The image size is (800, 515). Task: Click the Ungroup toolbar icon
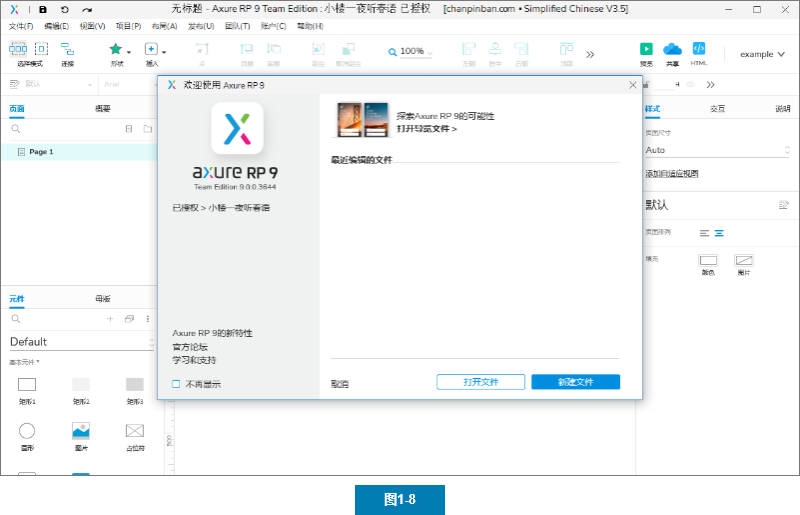coord(348,49)
